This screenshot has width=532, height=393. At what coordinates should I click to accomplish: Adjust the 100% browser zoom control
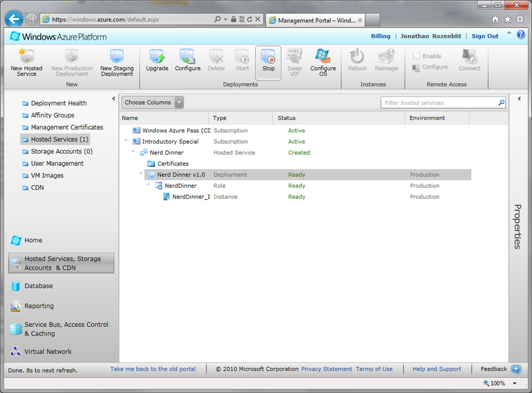(500, 383)
